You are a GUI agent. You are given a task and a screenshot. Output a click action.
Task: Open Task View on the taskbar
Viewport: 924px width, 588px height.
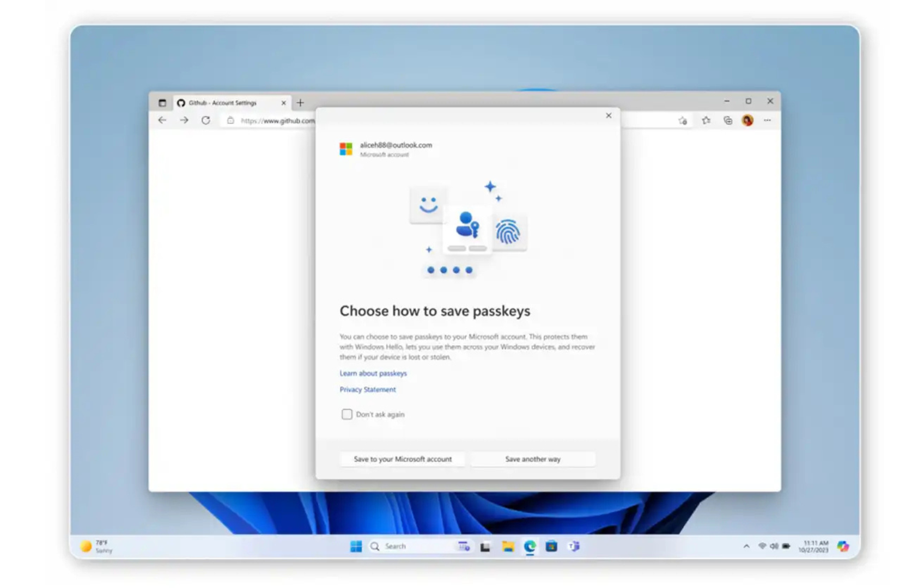485,546
